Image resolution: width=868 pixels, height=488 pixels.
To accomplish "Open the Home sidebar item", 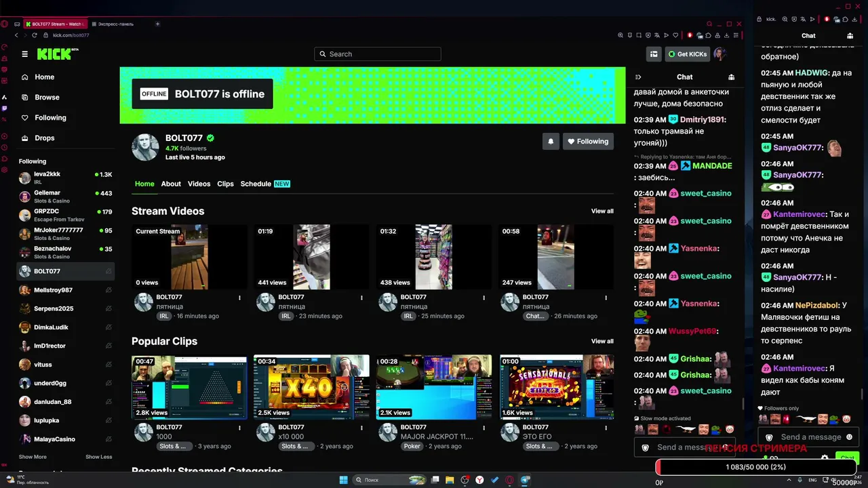I will coord(45,77).
